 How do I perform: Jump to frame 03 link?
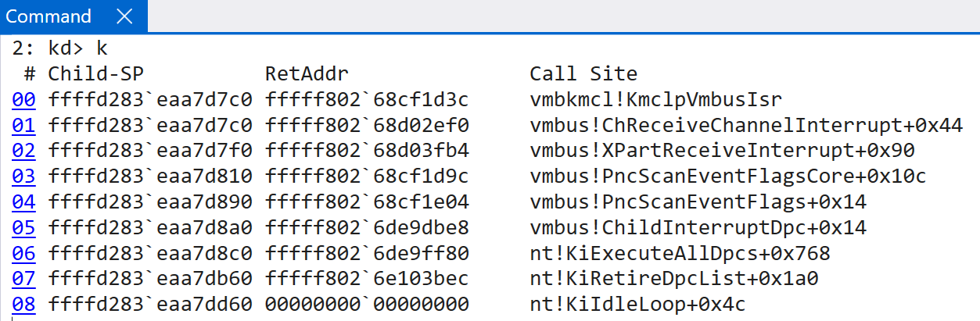[x=24, y=177]
